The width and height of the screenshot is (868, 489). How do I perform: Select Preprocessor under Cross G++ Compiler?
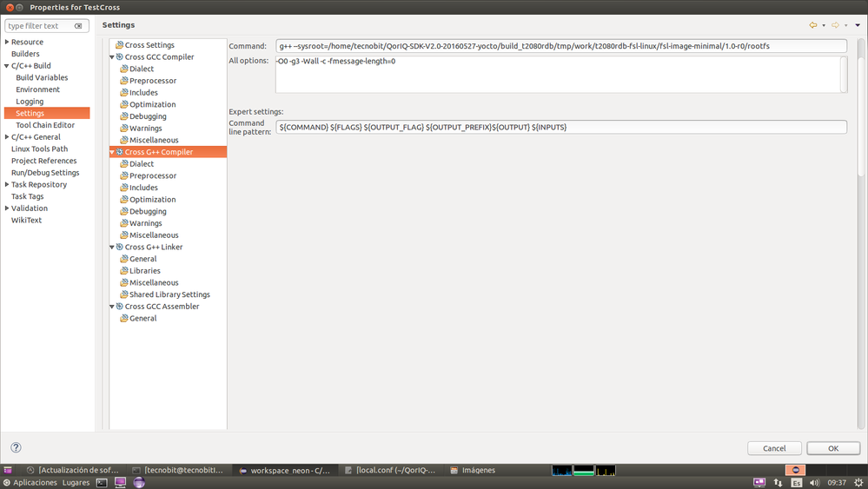149,176
